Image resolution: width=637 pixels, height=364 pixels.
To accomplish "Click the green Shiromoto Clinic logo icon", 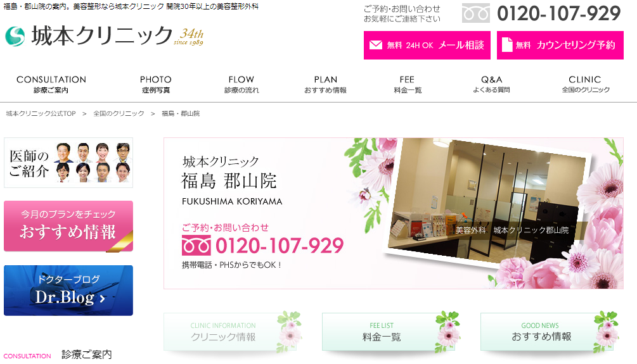I will [x=15, y=36].
